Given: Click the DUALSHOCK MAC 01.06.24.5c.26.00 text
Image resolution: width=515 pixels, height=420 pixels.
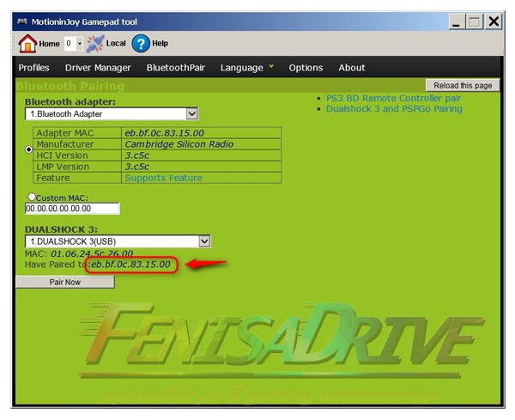Looking at the screenshot, I should pyautogui.click(x=92, y=253).
